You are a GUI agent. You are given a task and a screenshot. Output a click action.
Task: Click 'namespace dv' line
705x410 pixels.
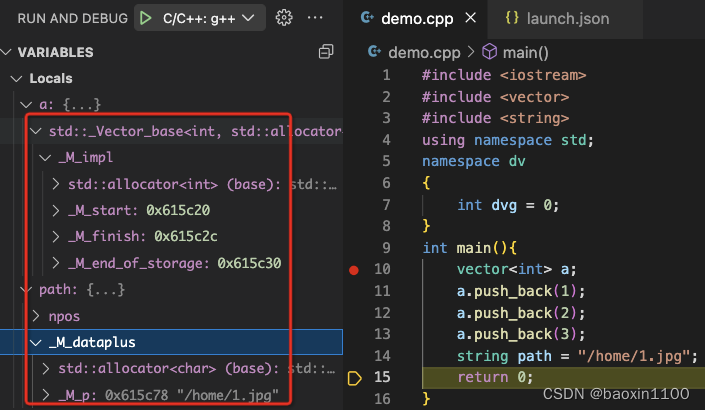coord(473,161)
